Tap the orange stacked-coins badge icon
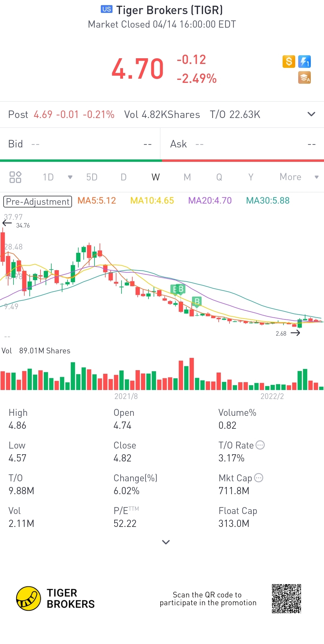 (304, 77)
